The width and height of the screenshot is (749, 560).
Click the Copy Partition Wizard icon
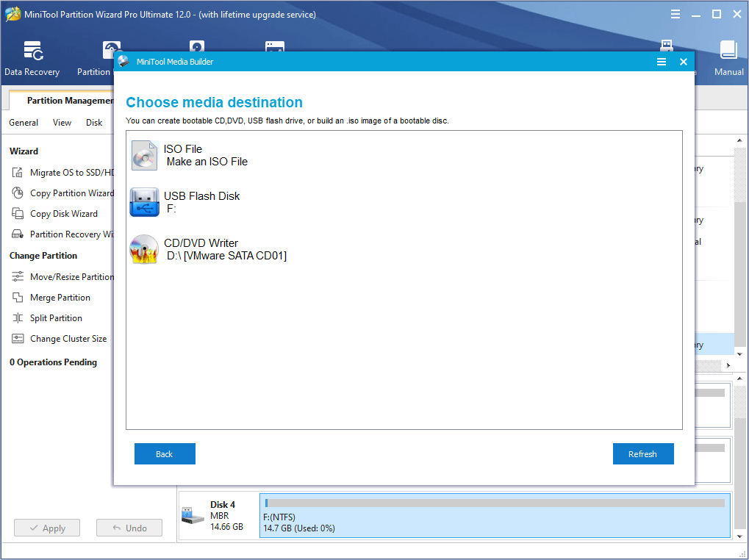coord(18,193)
